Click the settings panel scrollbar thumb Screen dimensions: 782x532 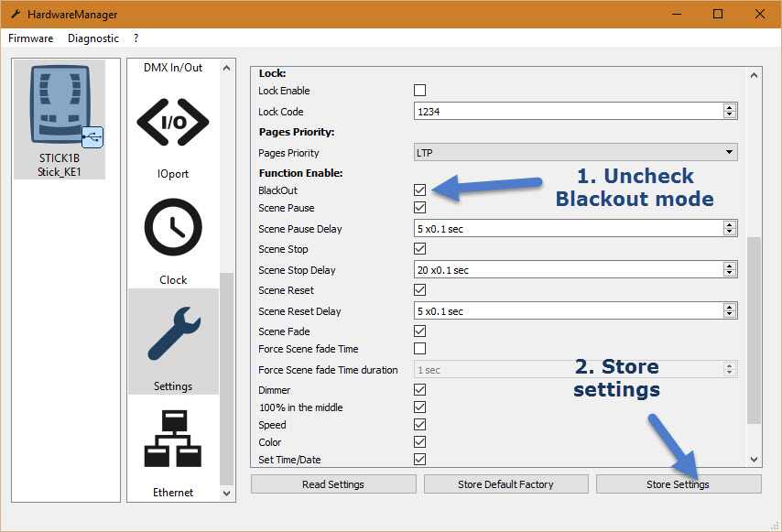point(754,331)
